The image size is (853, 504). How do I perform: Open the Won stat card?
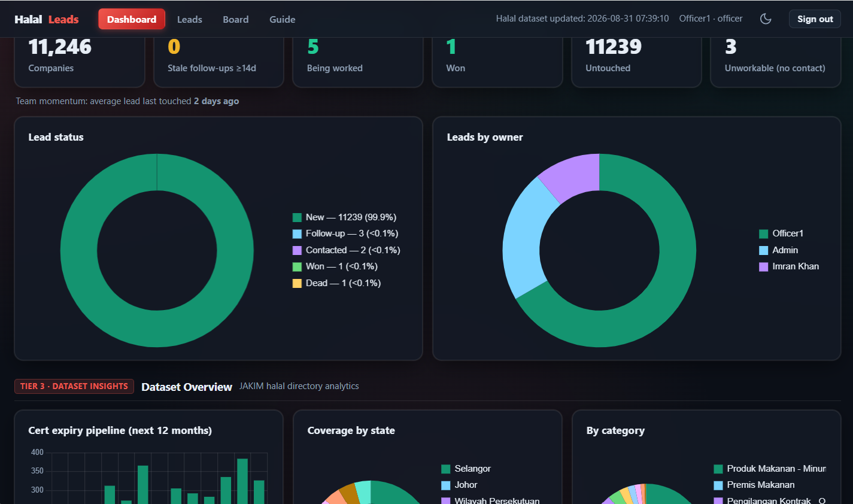pyautogui.click(x=497, y=62)
